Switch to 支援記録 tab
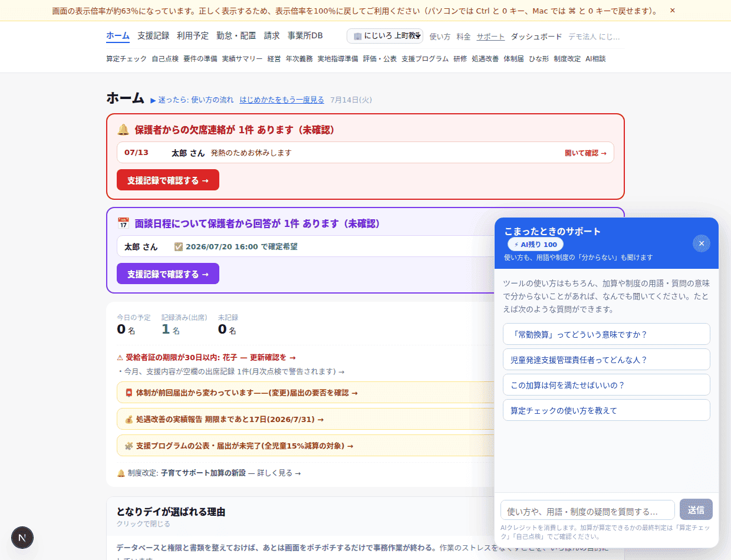The image size is (731, 560). [x=153, y=35]
